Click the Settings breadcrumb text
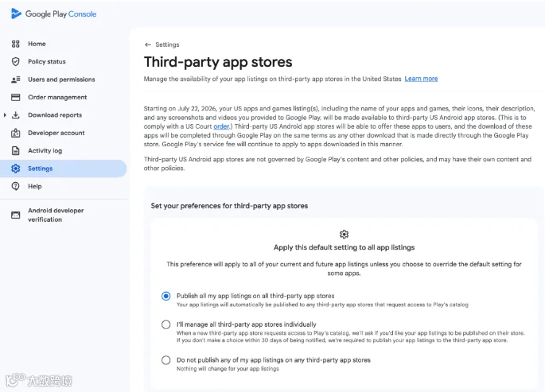 tap(167, 45)
